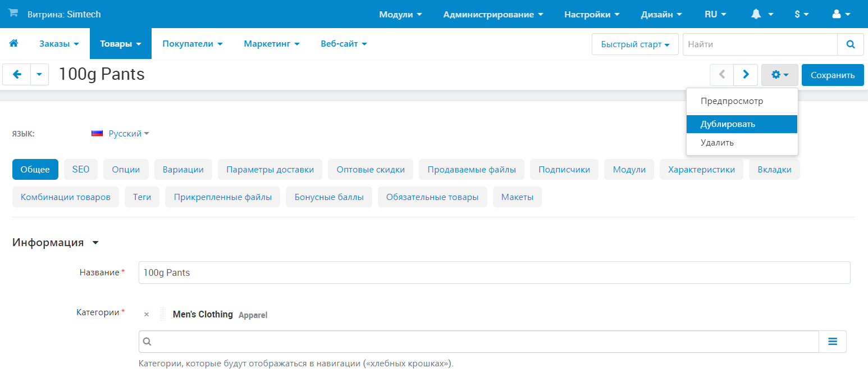Go back using the left arrow button
This screenshot has height=377, width=868.
(17, 75)
